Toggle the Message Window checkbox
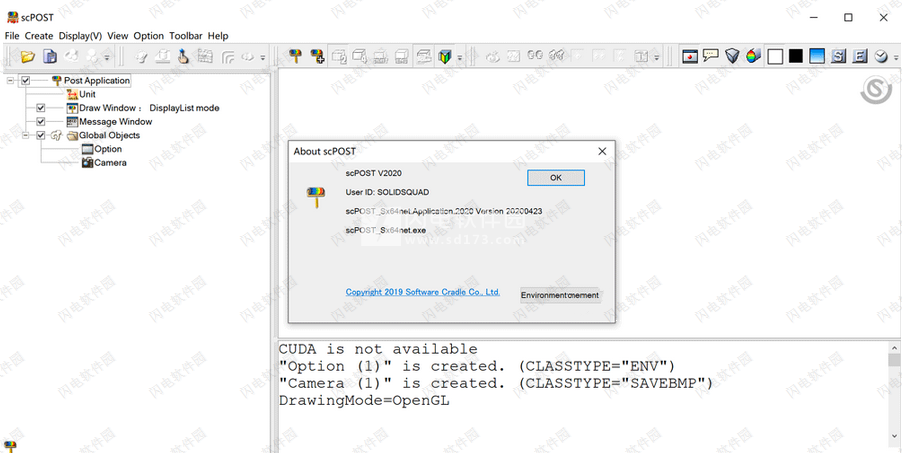 [x=40, y=122]
